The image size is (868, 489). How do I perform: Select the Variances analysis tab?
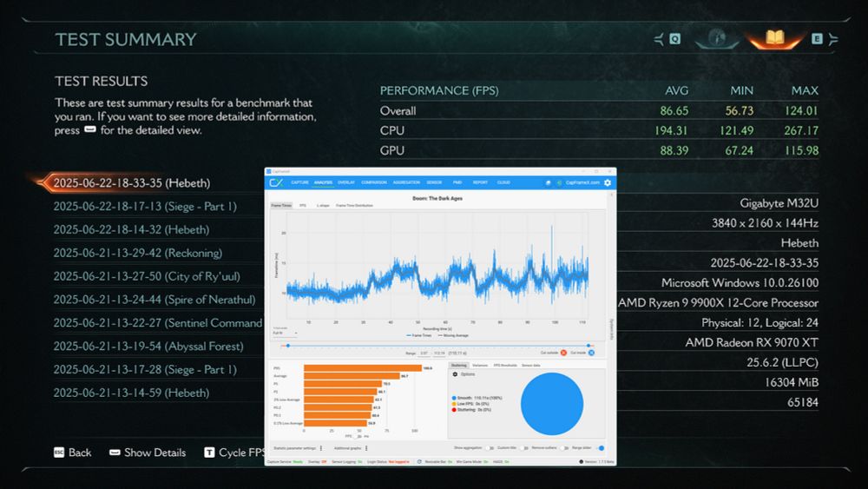(x=480, y=366)
